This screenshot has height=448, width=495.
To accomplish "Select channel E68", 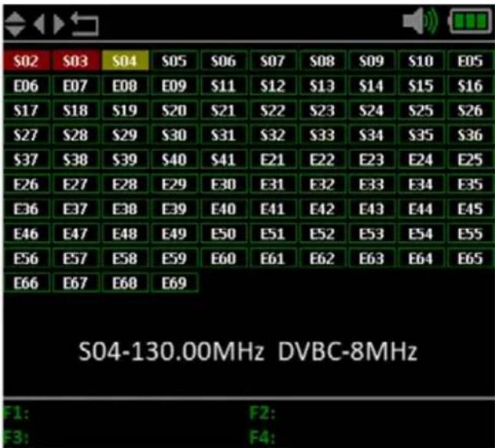I will [125, 282].
